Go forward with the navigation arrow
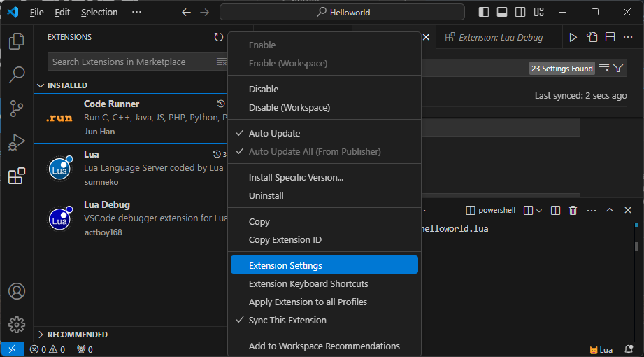Viewport: 644px width, 357px height. (204, 13)
